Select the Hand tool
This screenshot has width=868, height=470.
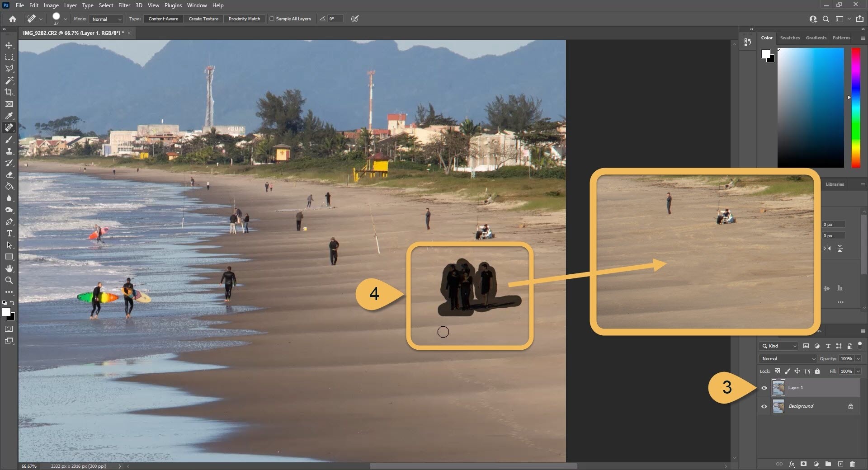[x=9, y=268]
